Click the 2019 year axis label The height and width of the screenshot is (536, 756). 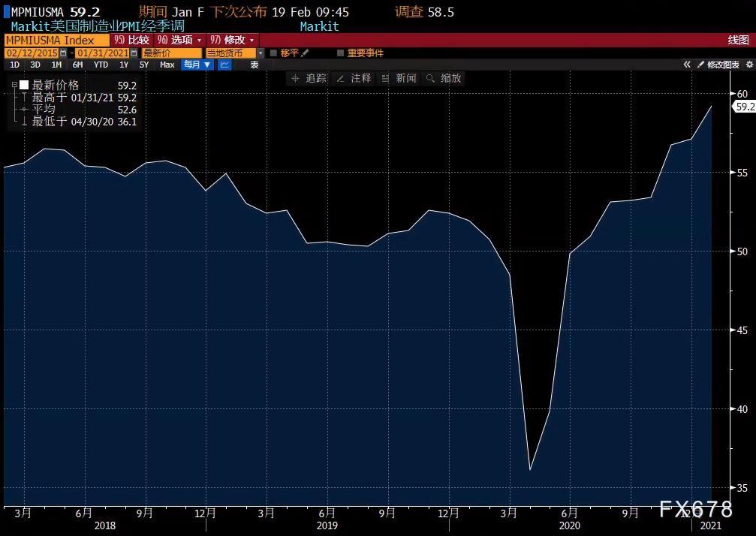327,525
